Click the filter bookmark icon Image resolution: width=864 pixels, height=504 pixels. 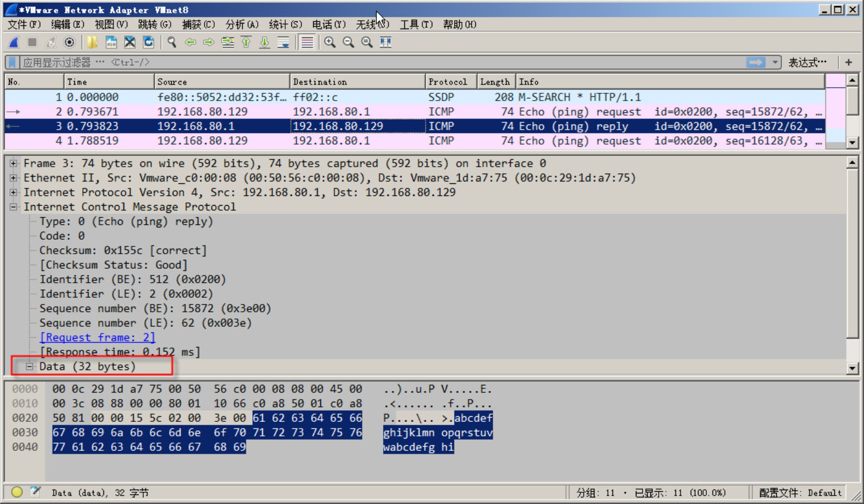pyautogui.click(x=12, y=62)
